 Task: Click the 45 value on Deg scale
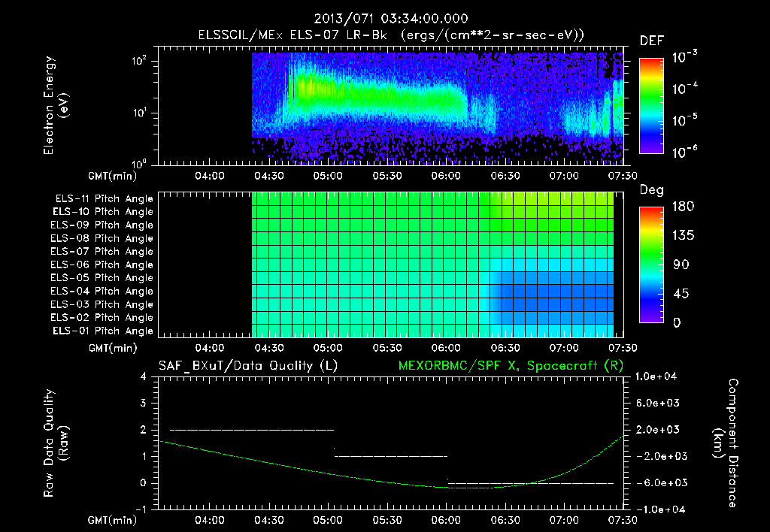tap(681, 294)
